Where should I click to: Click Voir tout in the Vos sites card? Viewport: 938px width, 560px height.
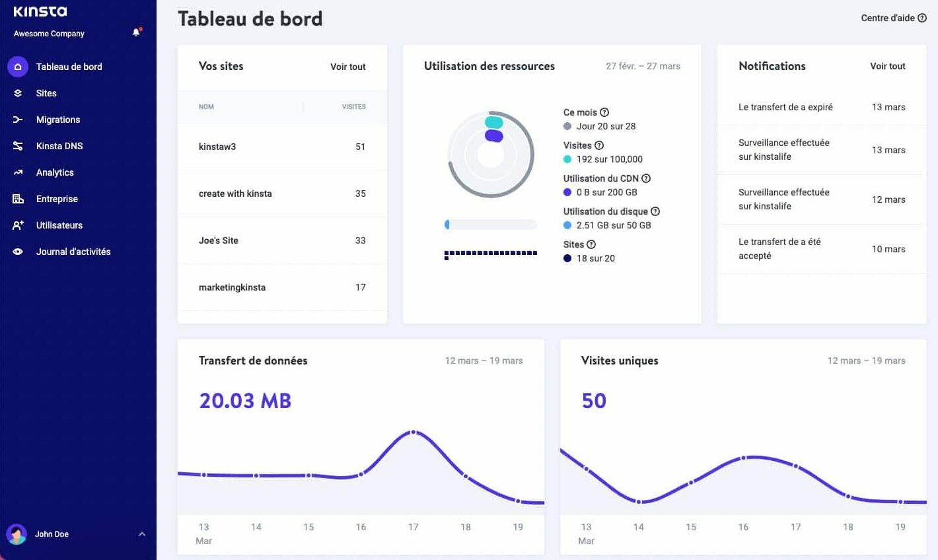[347, 67]
